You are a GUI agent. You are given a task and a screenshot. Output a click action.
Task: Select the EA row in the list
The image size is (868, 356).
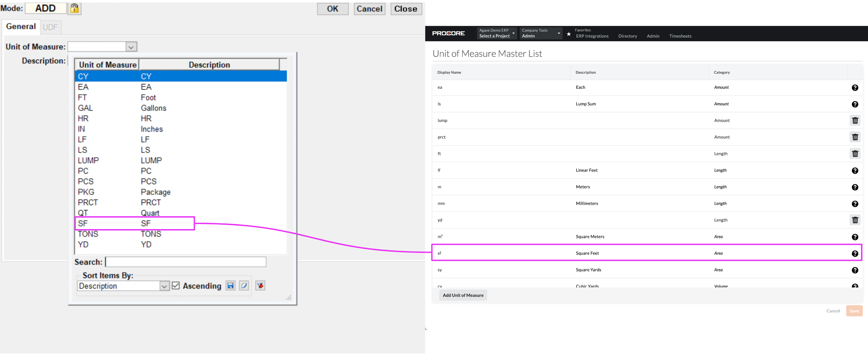coord(181,87)
